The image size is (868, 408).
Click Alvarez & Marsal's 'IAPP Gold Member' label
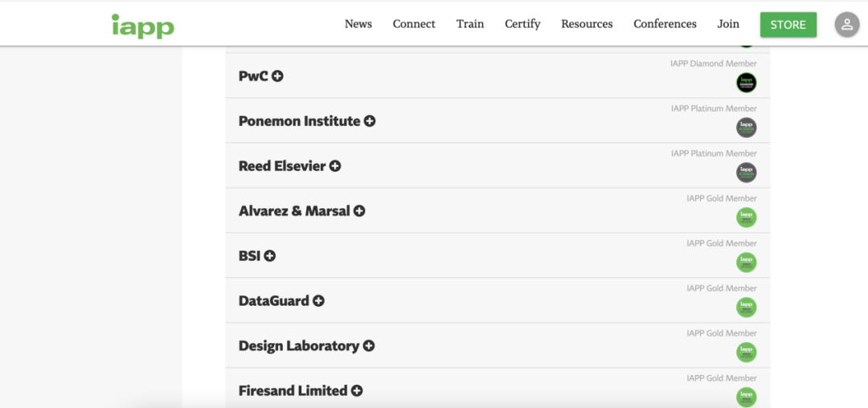click(x=722, y=198)
